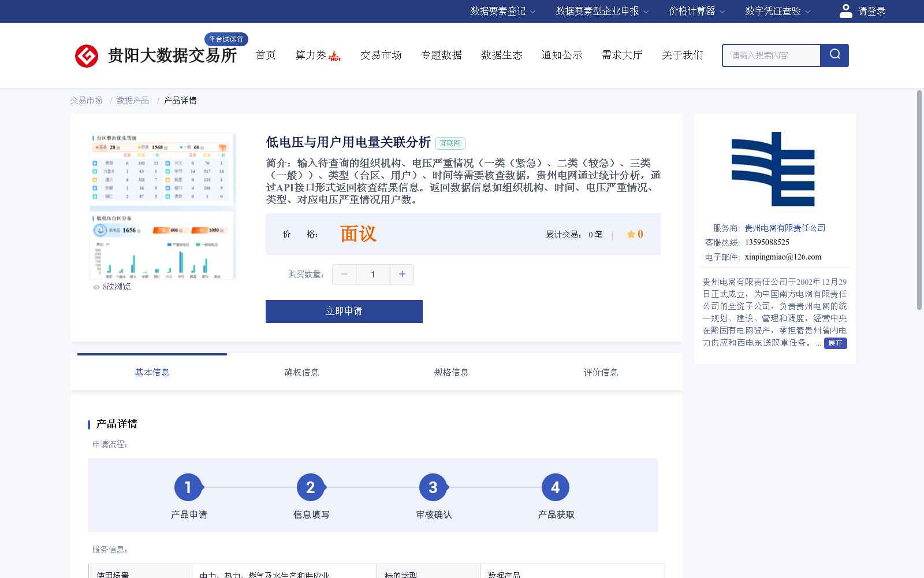Go to 首页 in main navigation

266,55
